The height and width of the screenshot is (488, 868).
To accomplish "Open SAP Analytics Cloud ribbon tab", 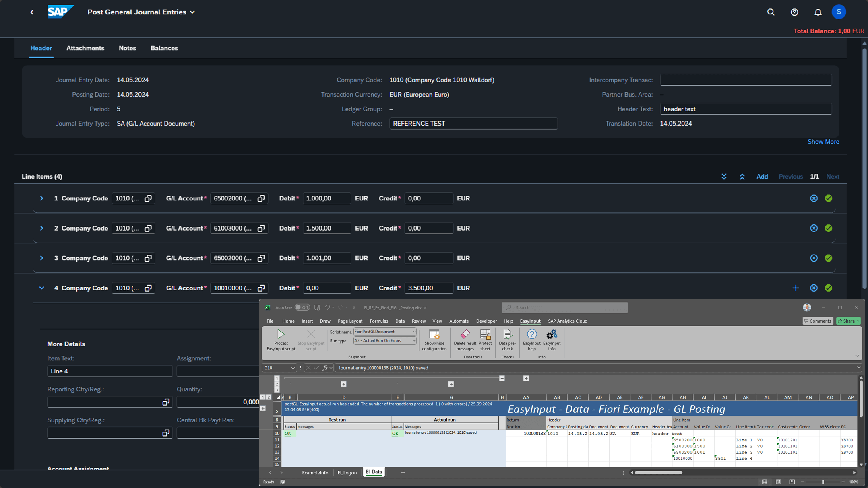I will pos(567,321).
